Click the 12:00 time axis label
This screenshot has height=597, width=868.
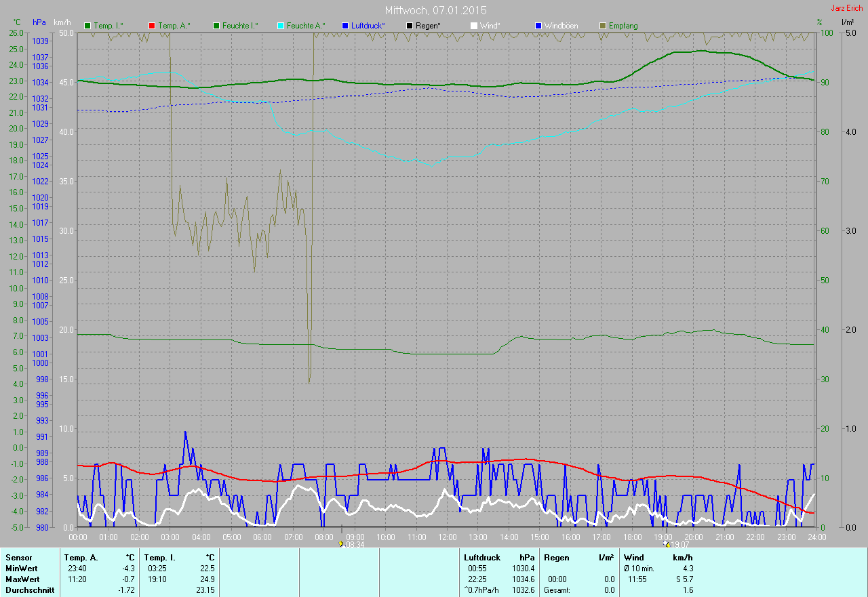[x=447, y=537]
